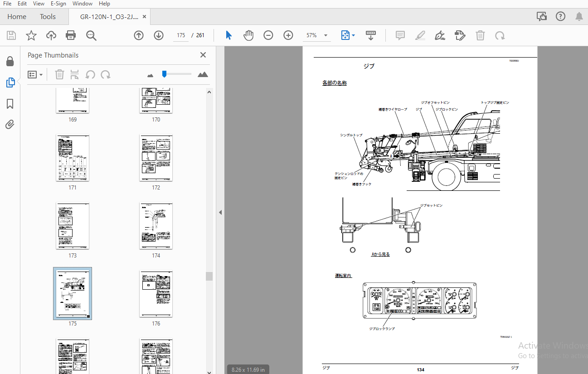This screenshot has width=588, height=374.
Task: Open the fit page options icon
Action: (x=345, y=35)
